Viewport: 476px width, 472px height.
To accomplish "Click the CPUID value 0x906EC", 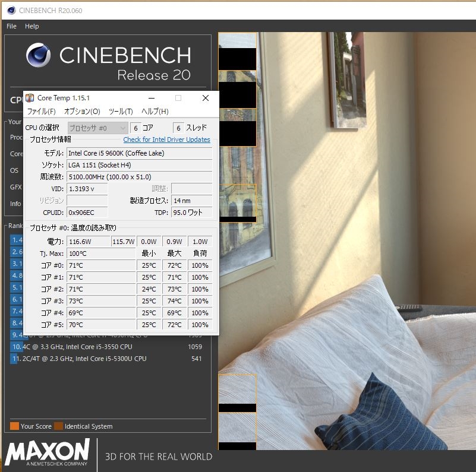I will pos(87,213).
